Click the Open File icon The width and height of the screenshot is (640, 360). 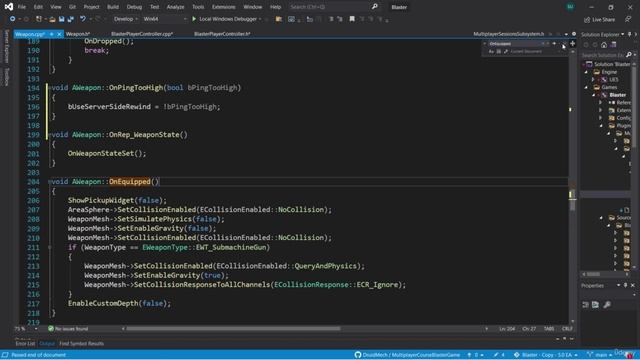[x=52, y=19]
